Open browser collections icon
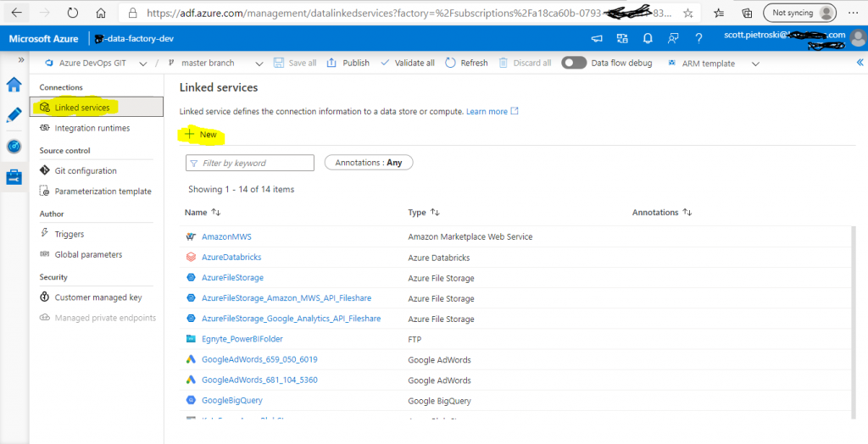Screen dimensions: 868x444 click(747, 13)
